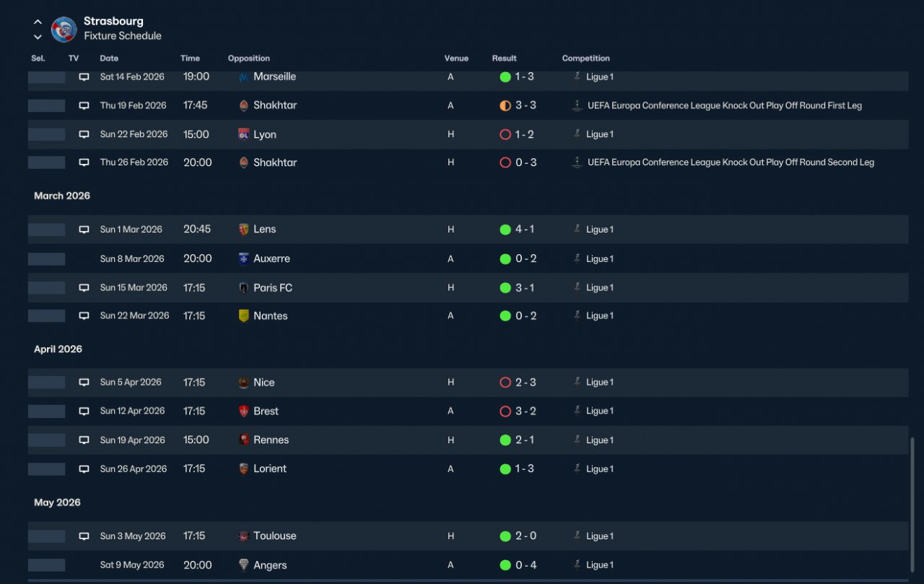
Task: Open the Paris FC opposition link
Action: pos(273,287)
